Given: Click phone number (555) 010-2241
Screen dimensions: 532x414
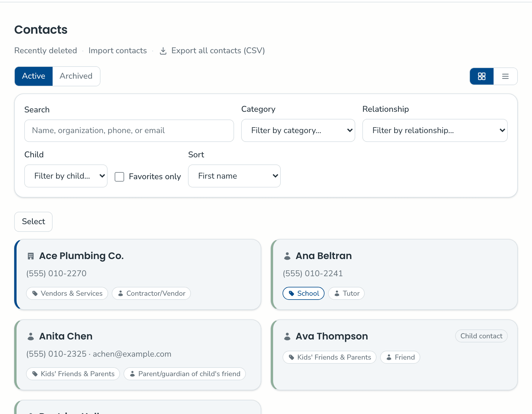Looking at the screenshot, I should (x=313, y=274).
